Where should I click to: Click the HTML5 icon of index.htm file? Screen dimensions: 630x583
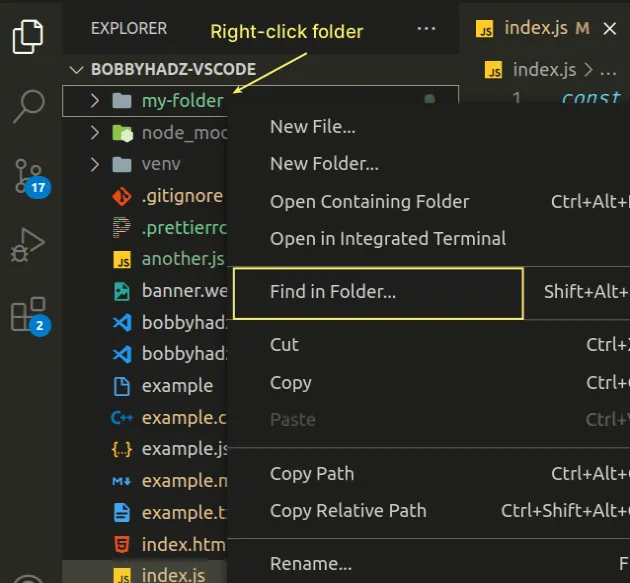click(122, 545)
